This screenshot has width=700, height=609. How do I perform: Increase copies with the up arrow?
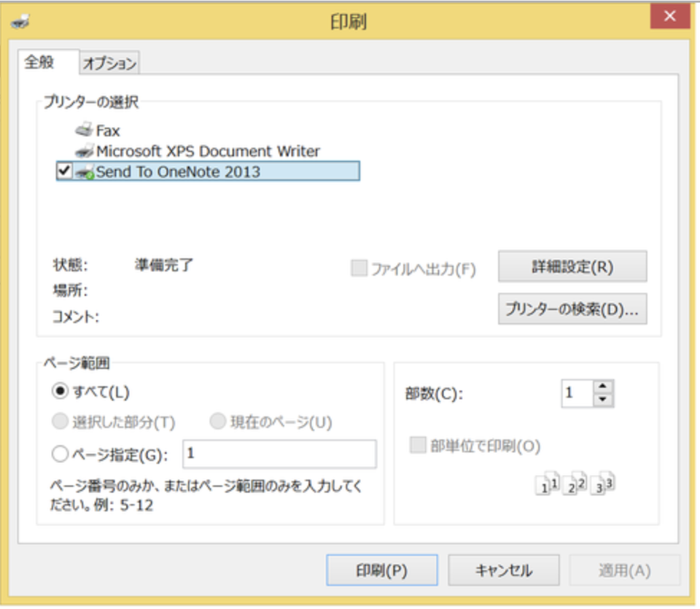pos(603,387)
